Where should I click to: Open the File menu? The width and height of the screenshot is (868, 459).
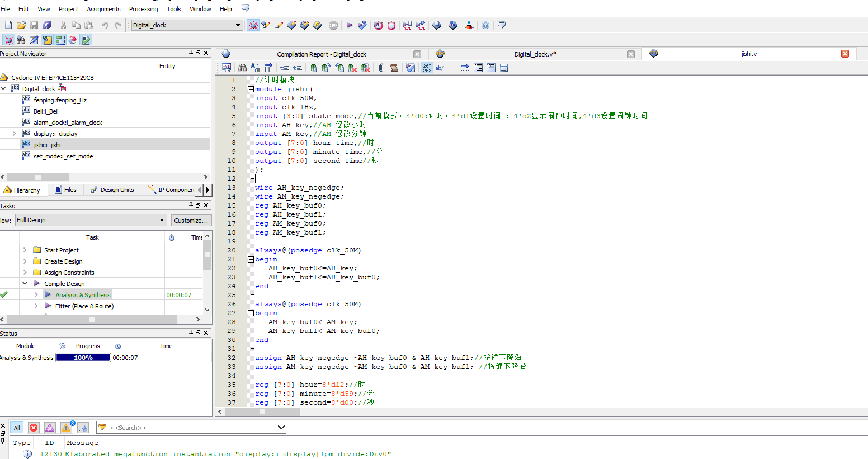click(x=5, y=9)
